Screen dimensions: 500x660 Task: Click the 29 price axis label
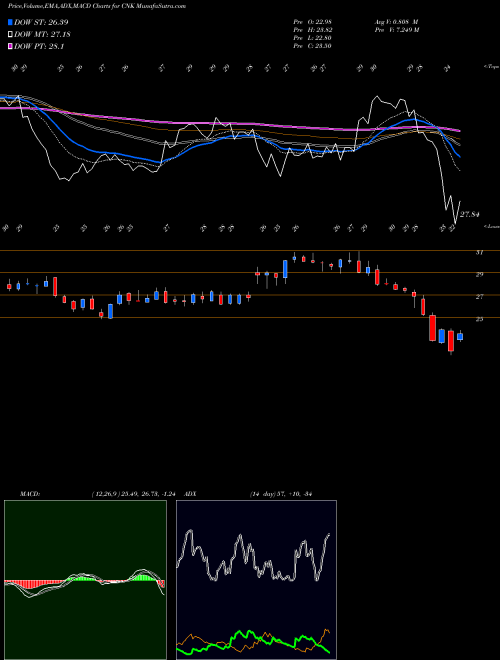coord(479,274)
